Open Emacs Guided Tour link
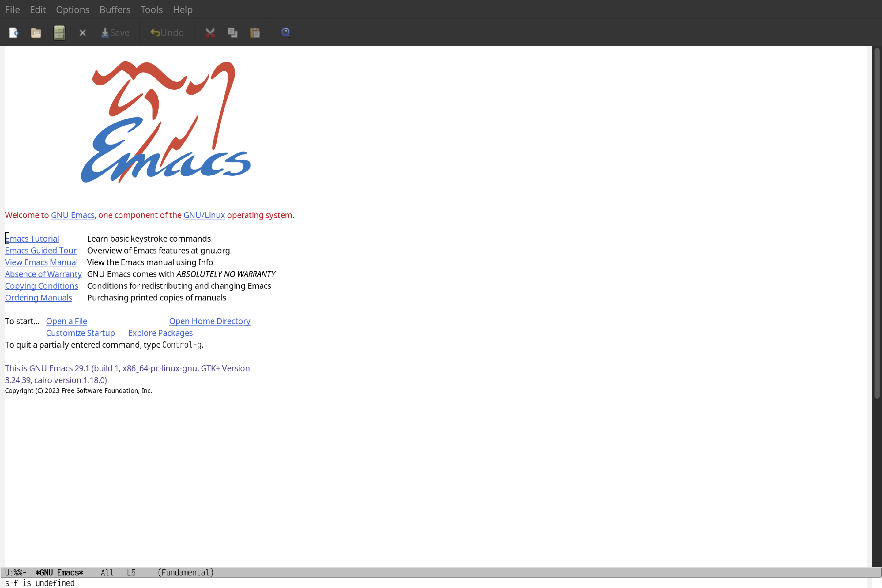882x588 pixels. tap(41, 250)
